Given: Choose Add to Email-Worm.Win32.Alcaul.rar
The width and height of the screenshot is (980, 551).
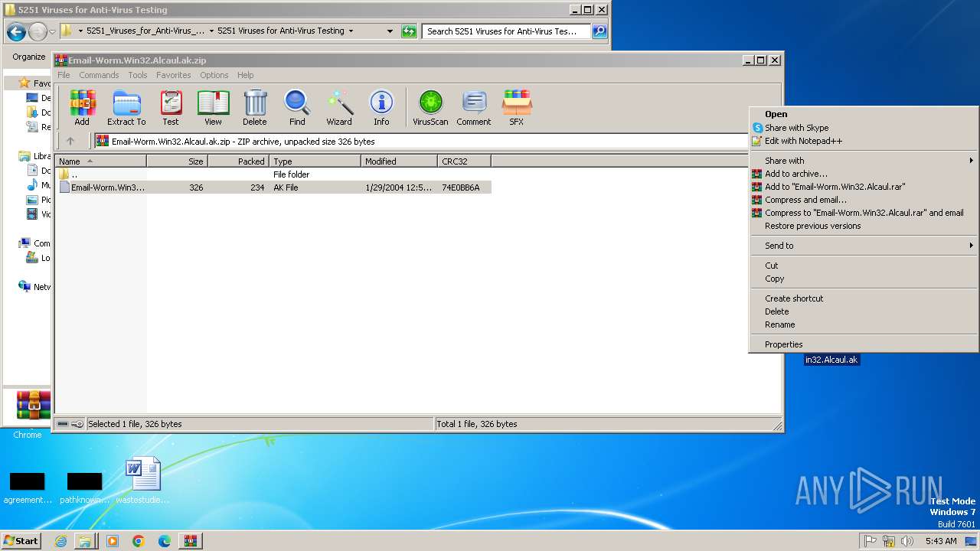Looking at the screenshot, I should point(864,187).
